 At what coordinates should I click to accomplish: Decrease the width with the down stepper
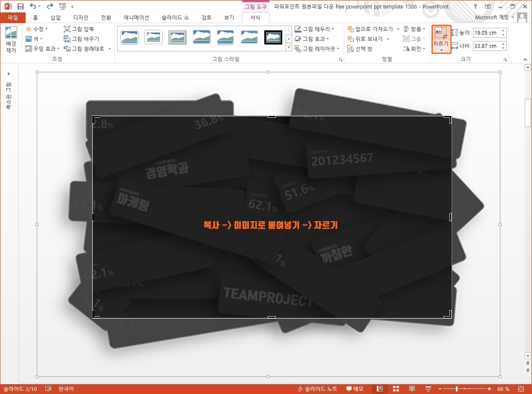click(503, 48)
